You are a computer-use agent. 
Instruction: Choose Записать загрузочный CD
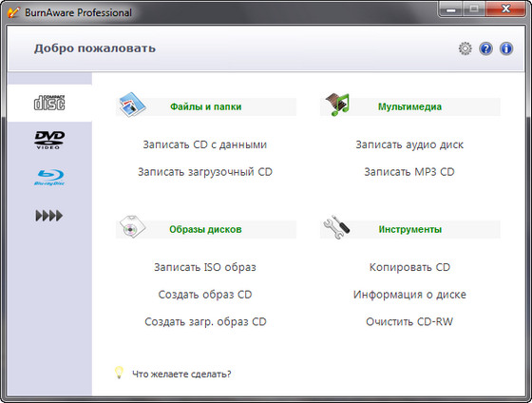(205, 172)
